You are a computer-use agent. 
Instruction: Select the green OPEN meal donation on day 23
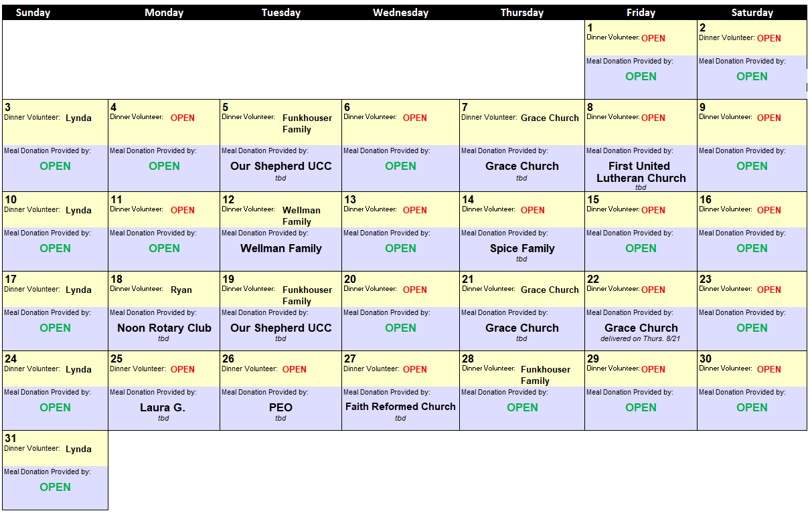coord(752,328)
